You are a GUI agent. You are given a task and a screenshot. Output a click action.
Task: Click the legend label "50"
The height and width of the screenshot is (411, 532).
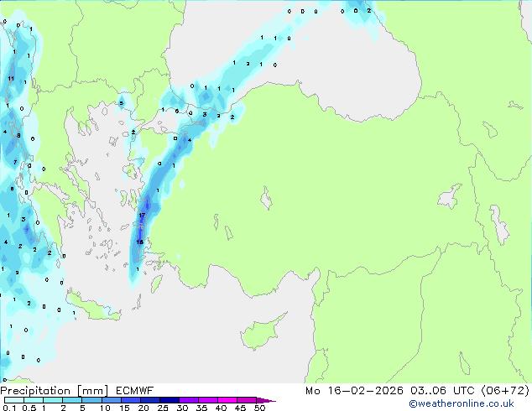point(260,408)
